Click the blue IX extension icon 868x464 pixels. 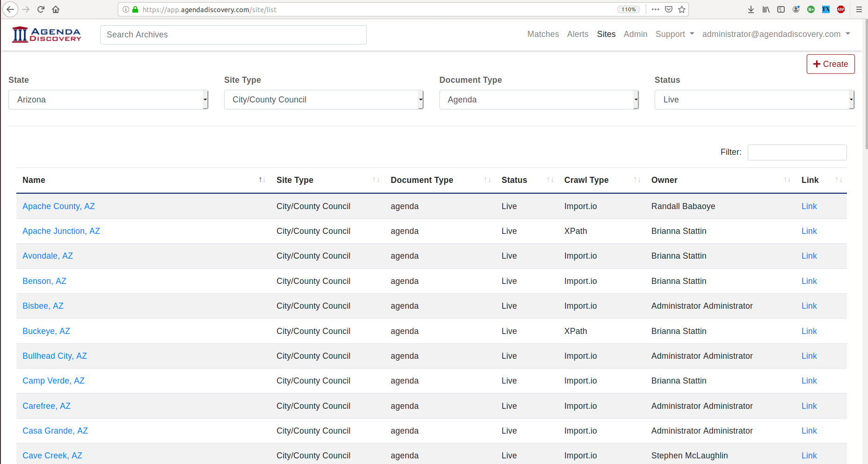tap(826, 9)
